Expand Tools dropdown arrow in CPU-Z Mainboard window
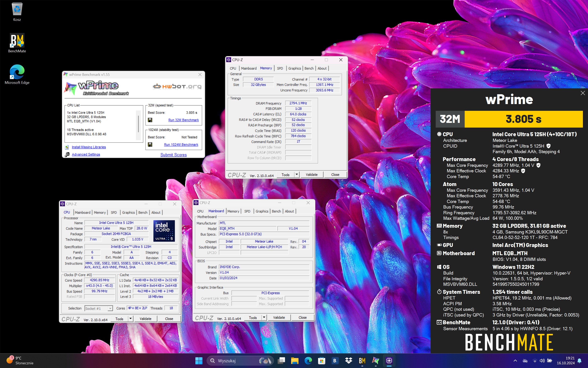The height and width of the screenshot is (368, 588). click(x=264, y=317)
